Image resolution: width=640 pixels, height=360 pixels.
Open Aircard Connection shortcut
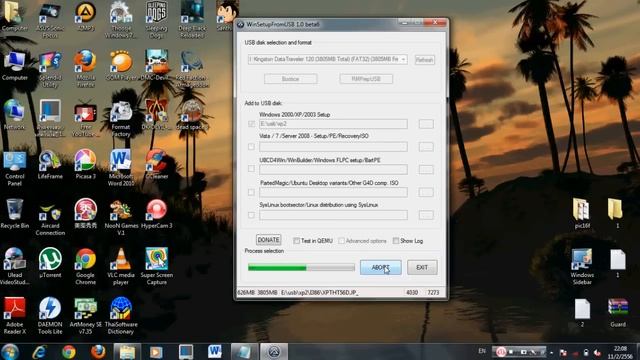point(50,218)
